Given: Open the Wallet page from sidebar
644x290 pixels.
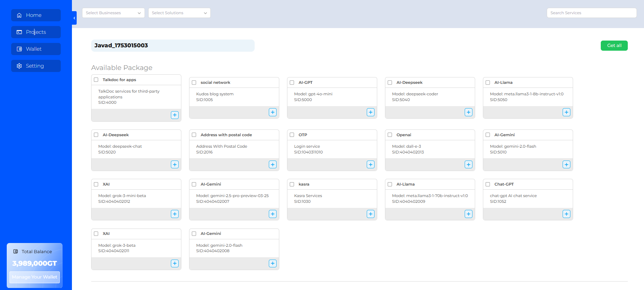Looking at the screenshot, I should tap(36, 49).
